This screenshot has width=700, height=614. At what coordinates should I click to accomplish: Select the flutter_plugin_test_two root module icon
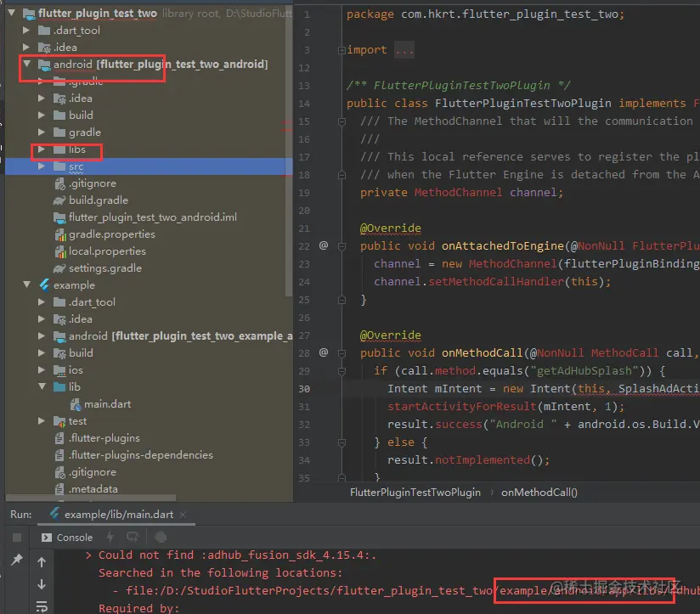point(29,14)
